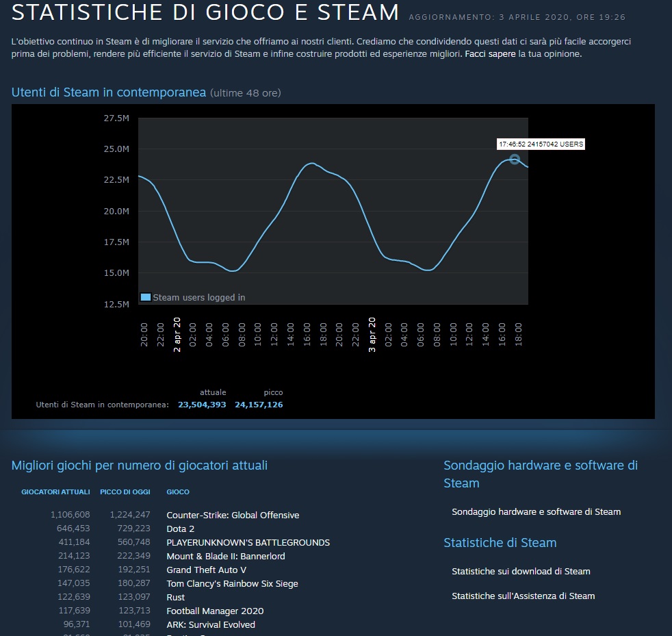The height and width of the screenshot is (636, 672).
Task: Click the current users value 23,504,393
Action: (202, 405)
